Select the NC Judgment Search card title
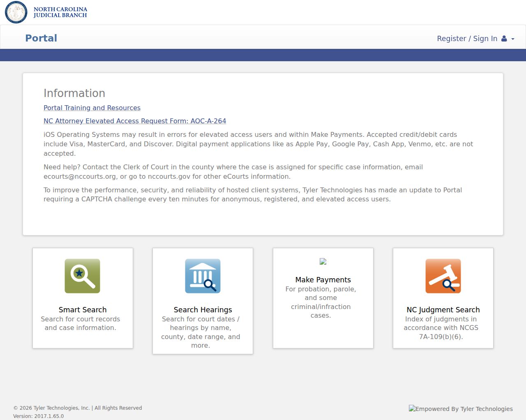Viewport: 526px width, 420px height. click(x=443, y=310)
